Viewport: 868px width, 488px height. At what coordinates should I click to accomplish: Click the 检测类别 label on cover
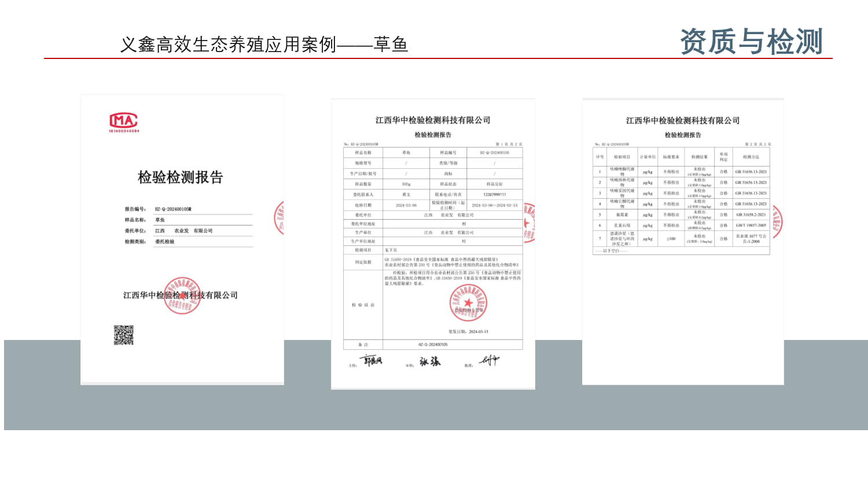pos(135,242)
